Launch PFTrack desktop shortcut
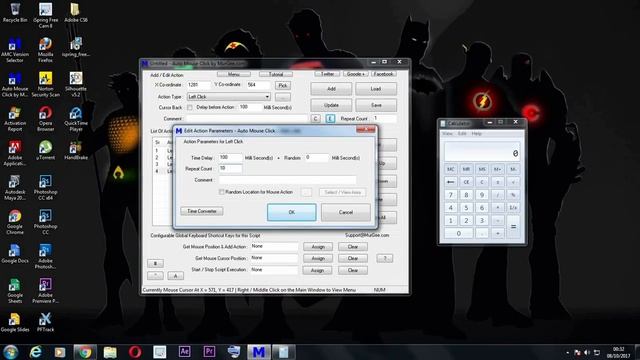640x360 pixels. (45, 322)
